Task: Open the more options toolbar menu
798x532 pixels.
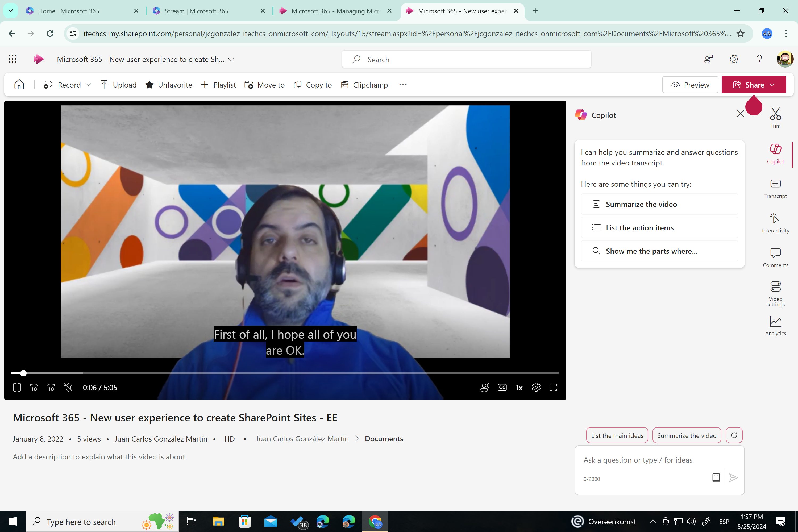Action: pos(403,85)
